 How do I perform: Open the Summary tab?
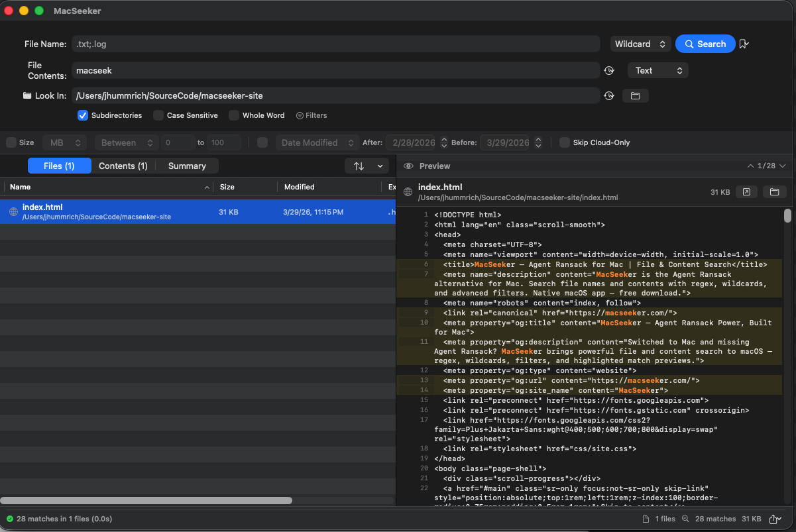click(187, 166)
